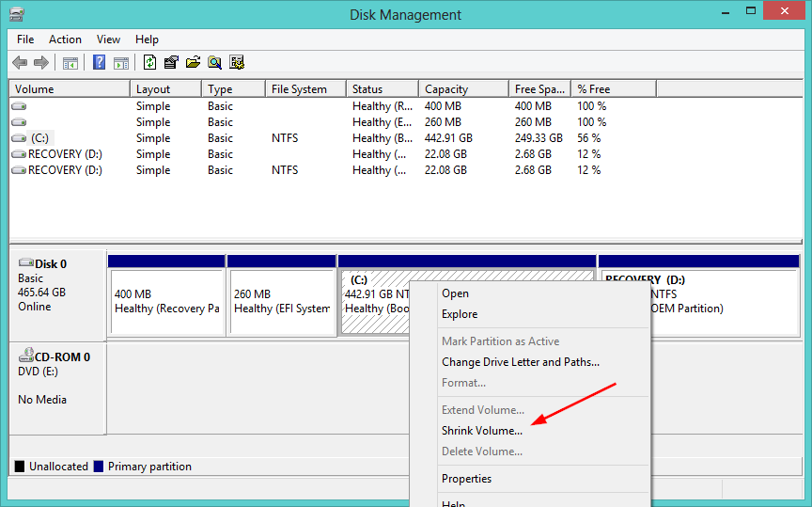Click the Forward arrow in the toolbar
Viewport: 812px width, 507px height.
(x=40, y=63)
